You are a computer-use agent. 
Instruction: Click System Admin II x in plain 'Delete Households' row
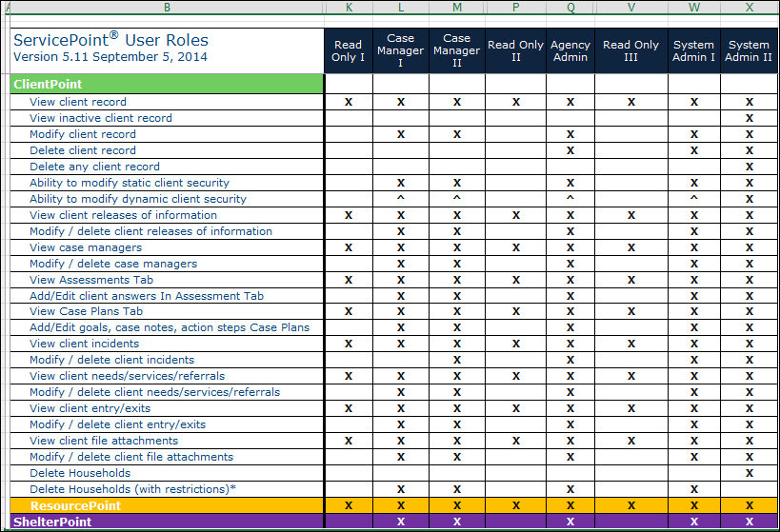click(750, 473)
